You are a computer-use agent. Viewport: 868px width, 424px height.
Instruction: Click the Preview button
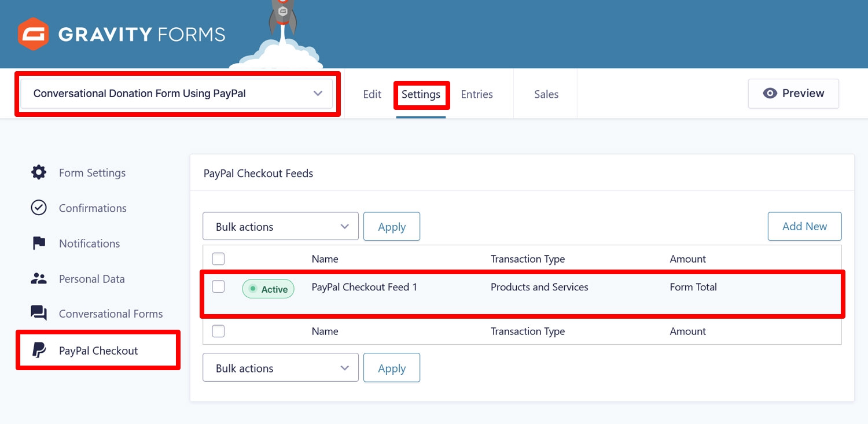tap(793, 94)
